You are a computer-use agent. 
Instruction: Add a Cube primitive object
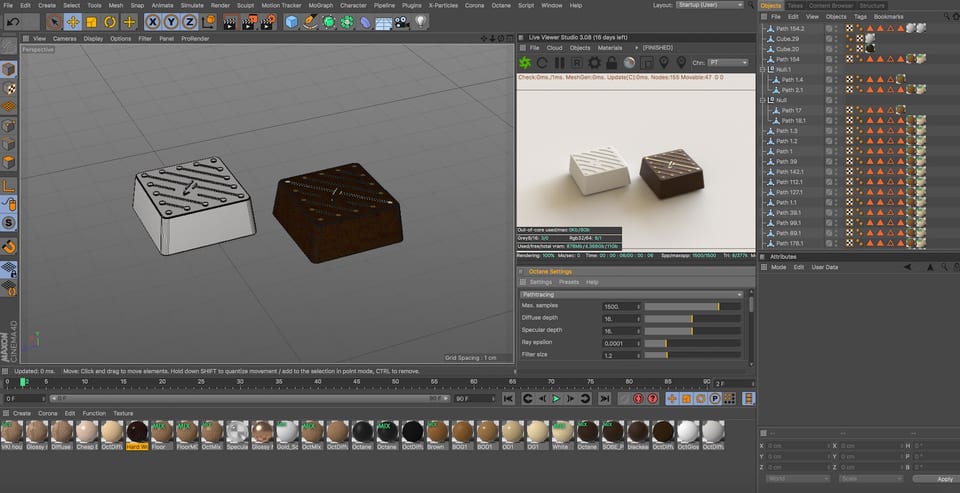coord(290,21)
